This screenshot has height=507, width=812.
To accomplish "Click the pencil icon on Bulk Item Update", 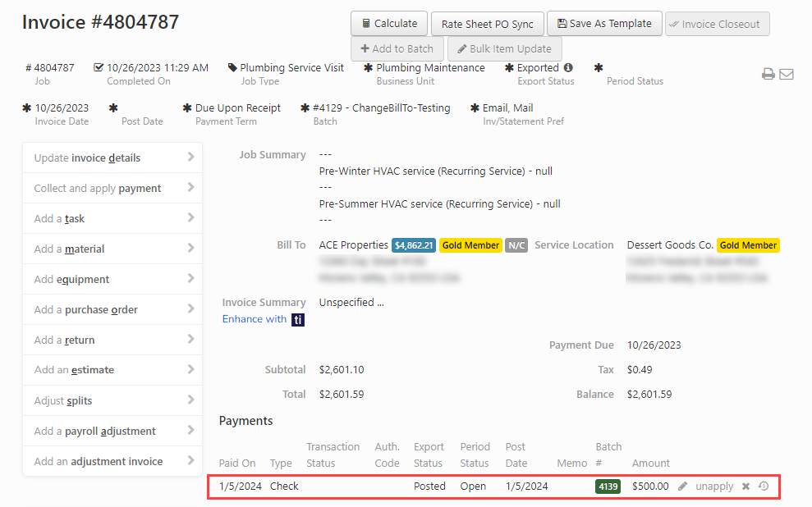I will click(x=463, y=49).
